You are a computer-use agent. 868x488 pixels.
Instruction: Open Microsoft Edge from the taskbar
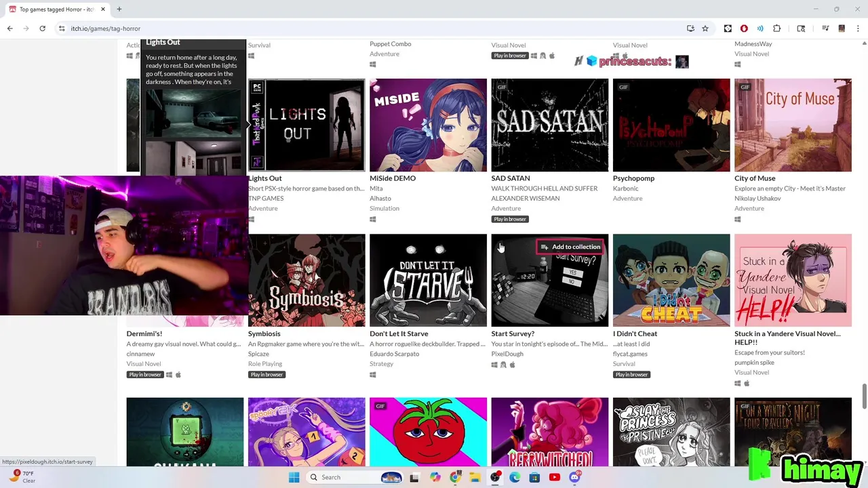515,477
